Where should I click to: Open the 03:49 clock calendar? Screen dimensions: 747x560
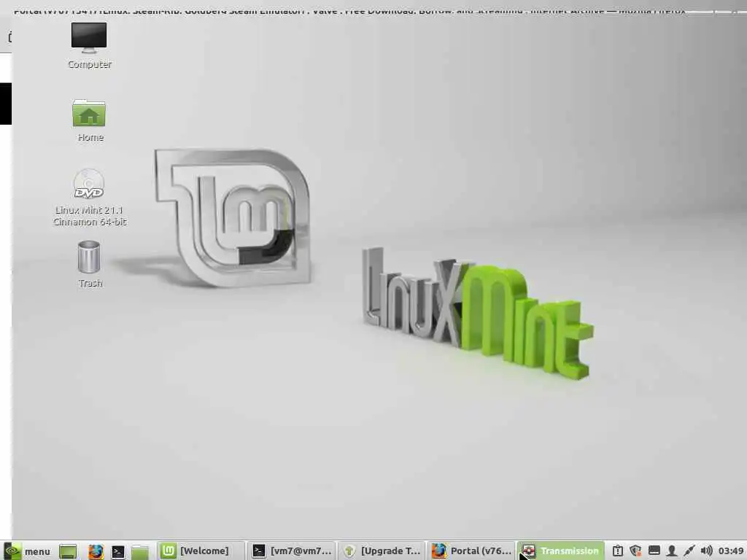pyautogui.click(x=731, y=551)
